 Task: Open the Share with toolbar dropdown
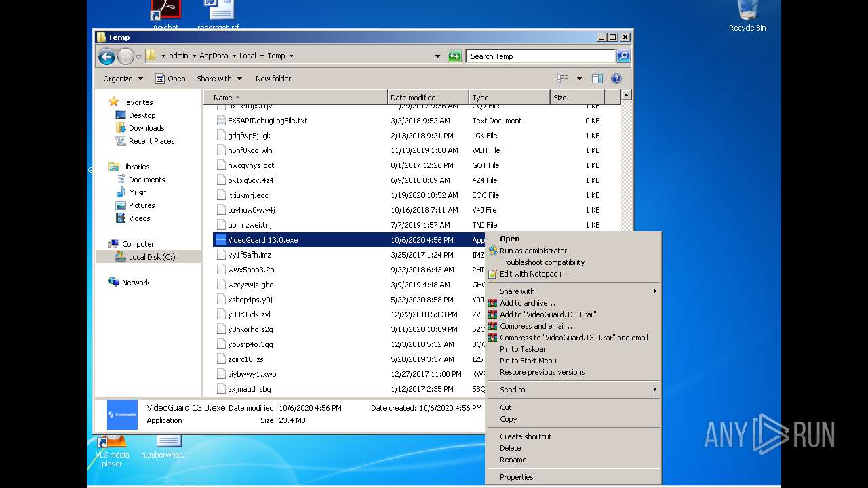218,79
